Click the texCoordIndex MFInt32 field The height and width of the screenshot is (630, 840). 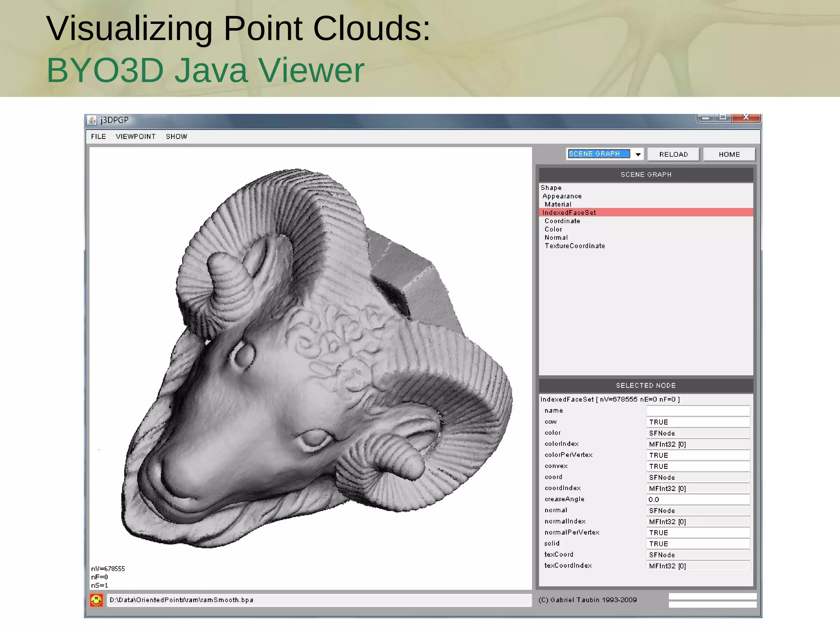698,566
